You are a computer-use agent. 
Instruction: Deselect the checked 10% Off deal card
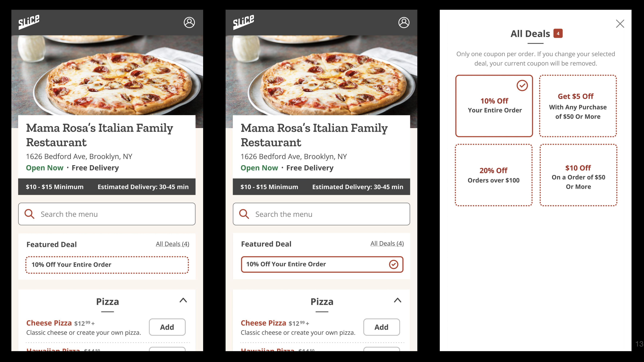click(x=522, y=86)
